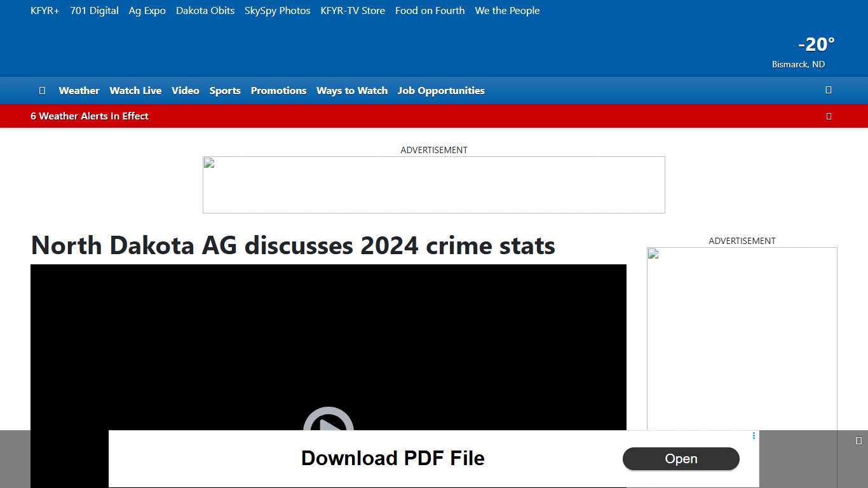This screenshot has width=868, height=488.
Task: Visit the Dakota Obits page
Action: (x=205, y=10)
